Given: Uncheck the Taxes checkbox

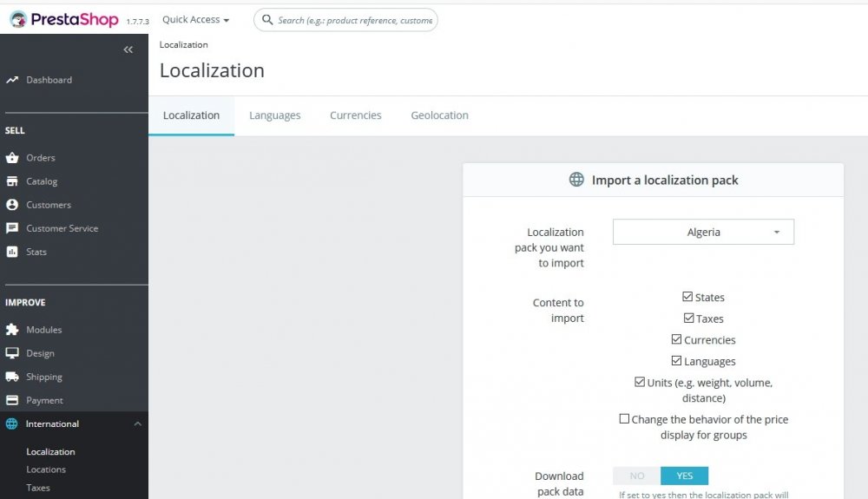Looking at the screenshot, I should 688,318.
